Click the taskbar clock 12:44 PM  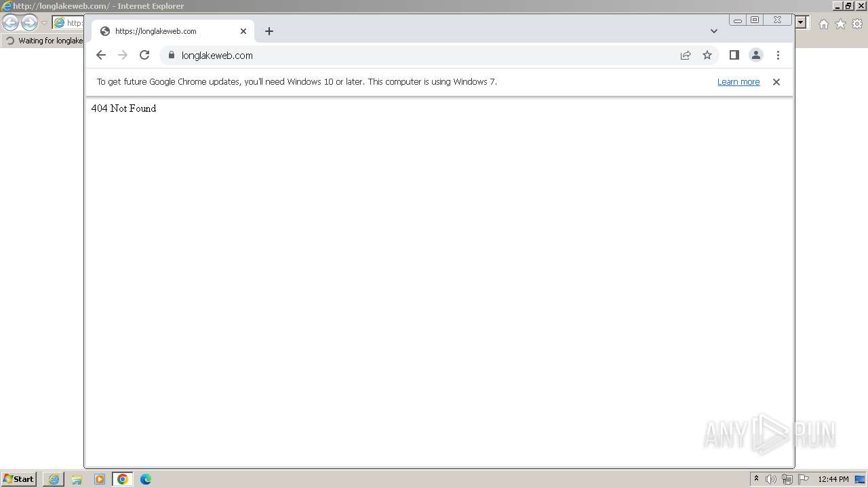(x=833, y=479)
